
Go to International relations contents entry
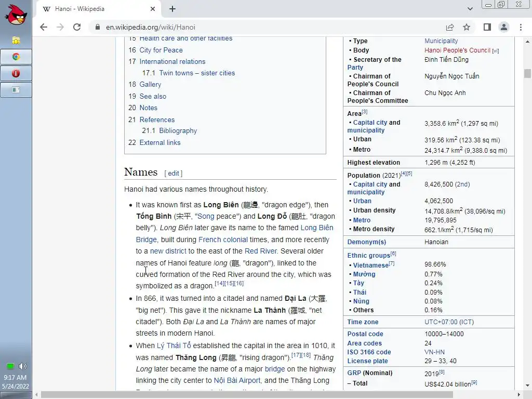coord(172,62)
